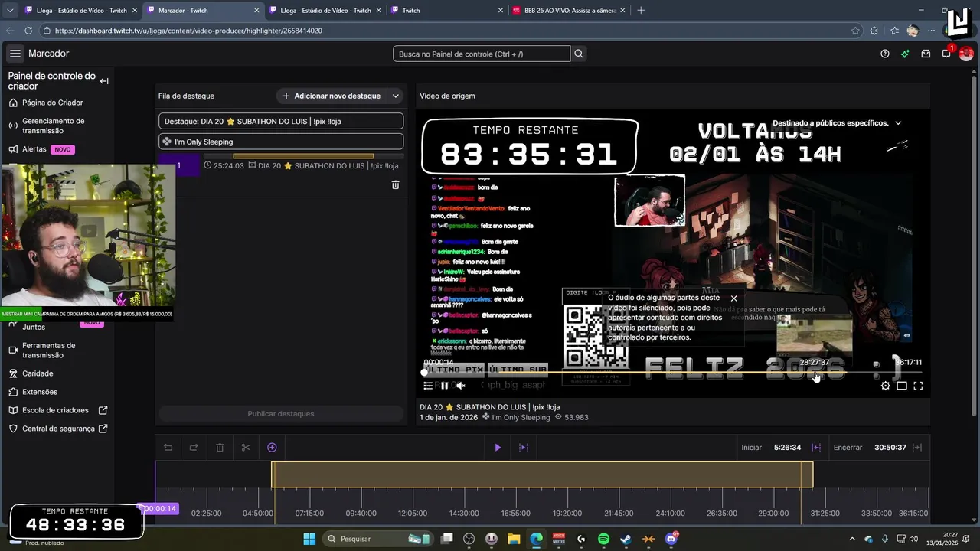Set start point icon next to 5:26:34

point(816,448)
